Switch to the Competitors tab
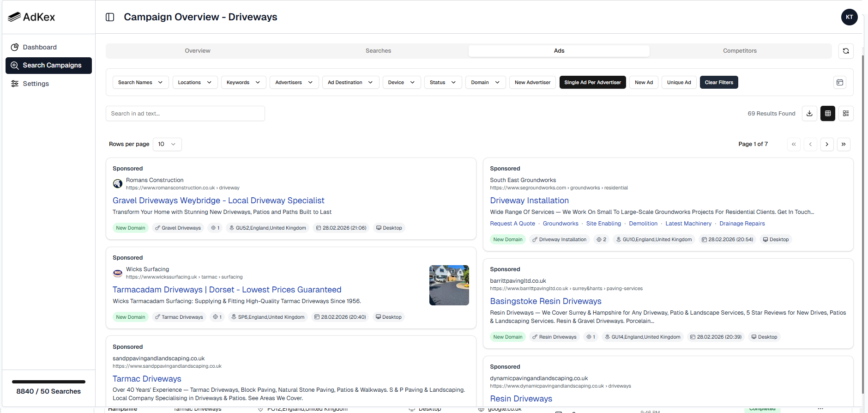Image resolution: width=868 pixels, height=413 pixels. (740, 51)
